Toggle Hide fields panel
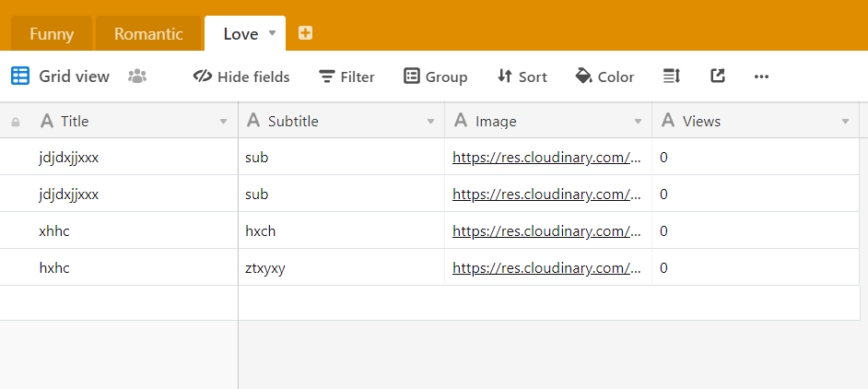The width and height of the screenshot is (868, 389). tap(241, 77)
